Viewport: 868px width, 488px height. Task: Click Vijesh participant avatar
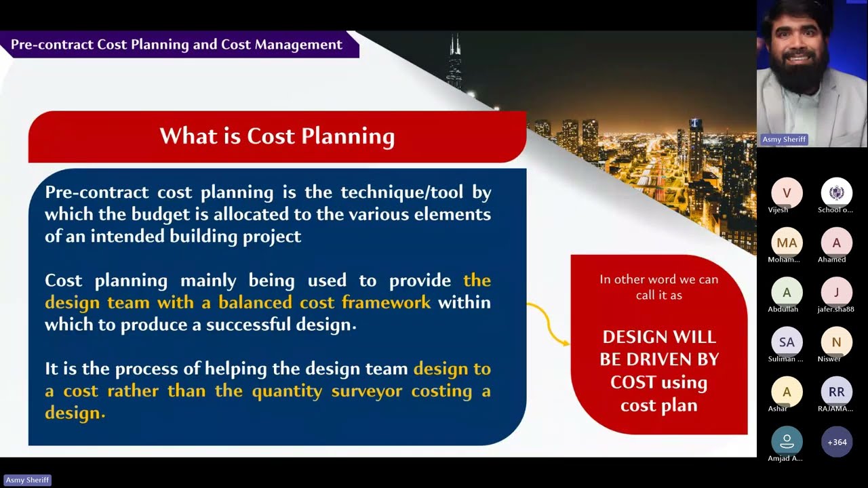787,193
